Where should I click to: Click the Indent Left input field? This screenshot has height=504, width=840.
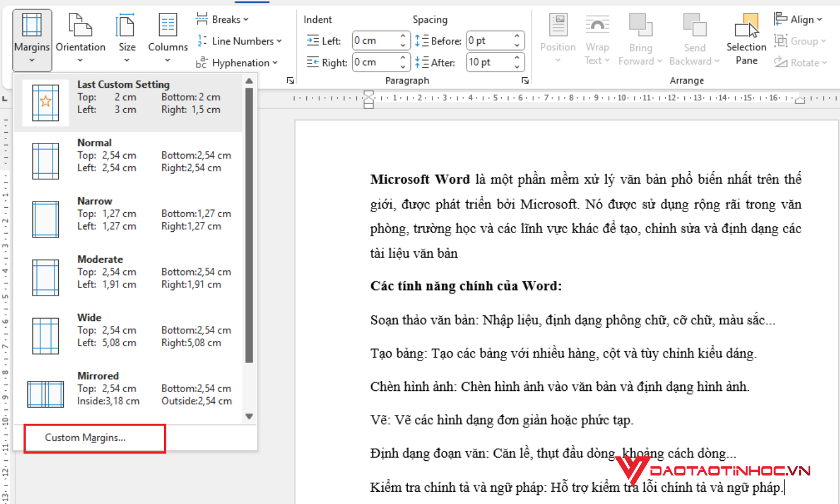(x=375, y=40)
